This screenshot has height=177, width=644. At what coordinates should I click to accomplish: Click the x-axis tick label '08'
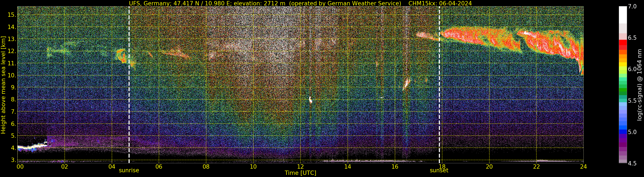[206, 166]
